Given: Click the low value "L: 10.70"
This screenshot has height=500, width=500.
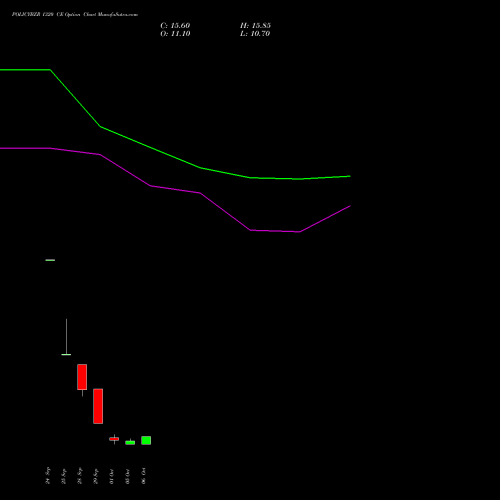Looking at the screenshot, I should 255,34.
